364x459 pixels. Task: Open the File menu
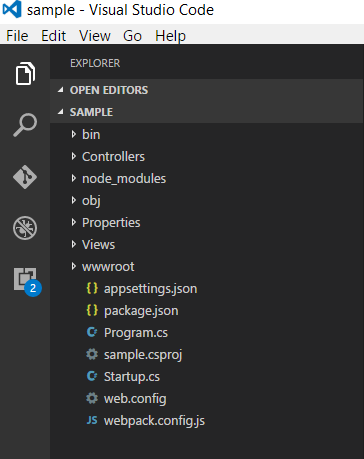[17, 35]
